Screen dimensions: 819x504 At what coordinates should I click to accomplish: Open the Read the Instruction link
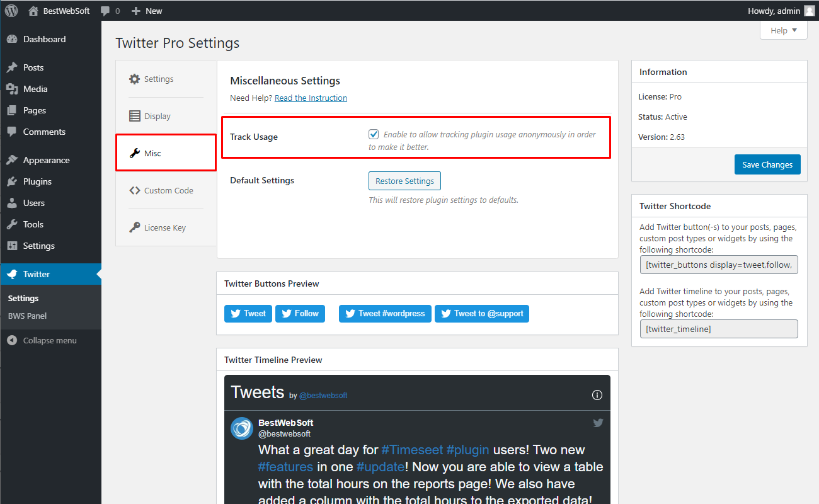311,98
